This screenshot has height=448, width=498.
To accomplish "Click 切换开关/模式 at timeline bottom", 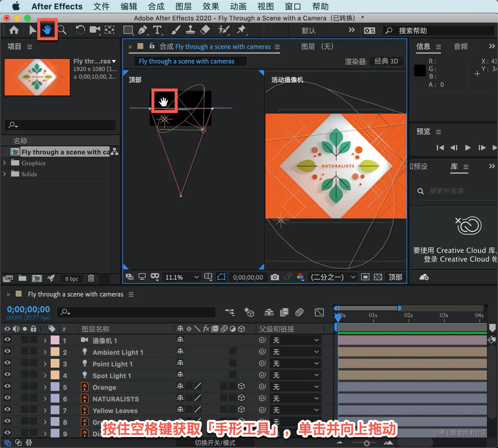I will pos(215,443).
